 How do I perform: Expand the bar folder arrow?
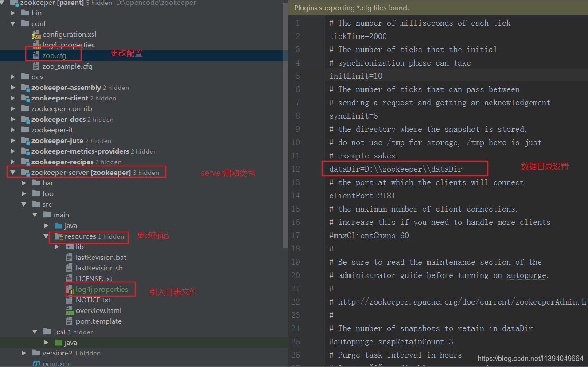24,183
